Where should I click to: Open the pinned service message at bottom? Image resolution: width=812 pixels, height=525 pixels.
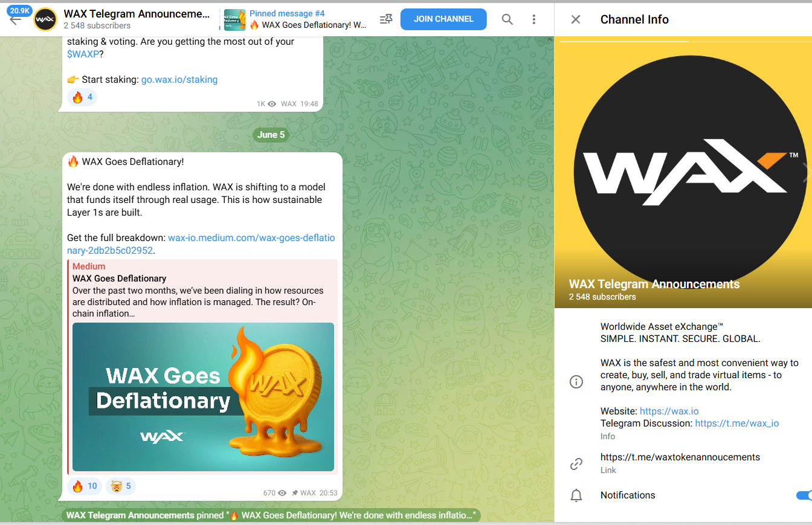(271, 515)
